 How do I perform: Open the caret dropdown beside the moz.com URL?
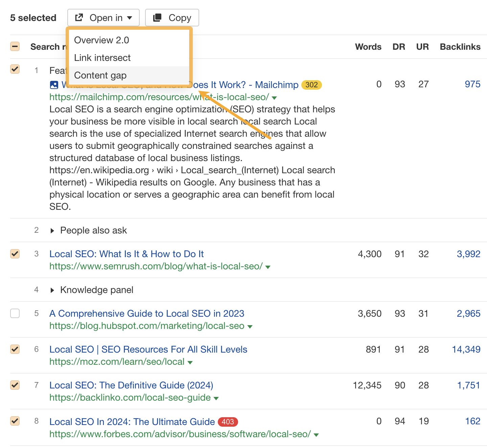[x=190, y=362]
